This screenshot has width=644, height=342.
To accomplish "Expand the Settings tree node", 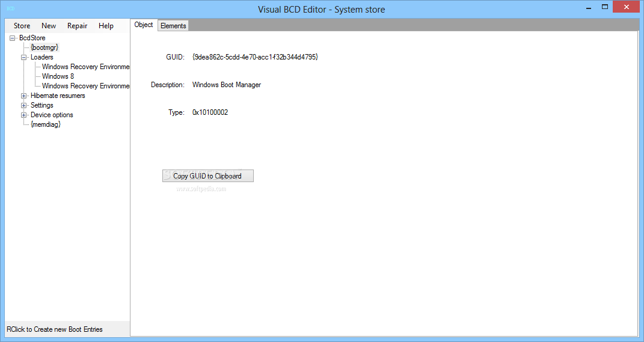I will (x=24, y=106).
